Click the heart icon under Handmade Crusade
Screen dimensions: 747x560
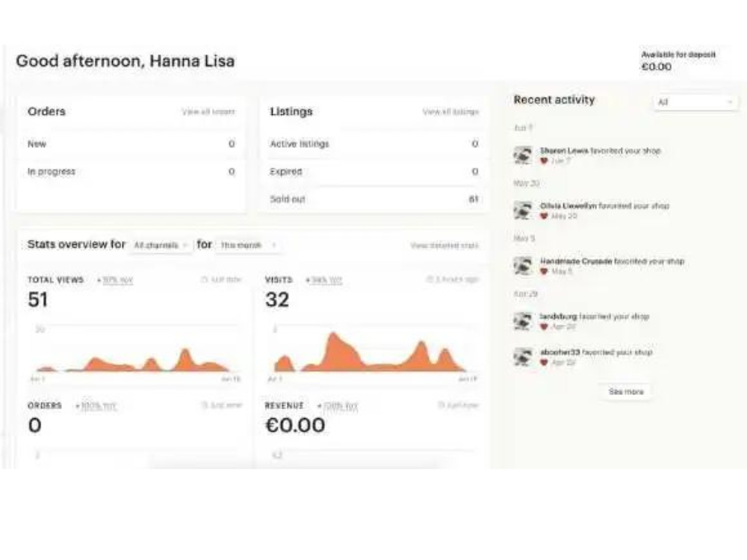point(544,272)
